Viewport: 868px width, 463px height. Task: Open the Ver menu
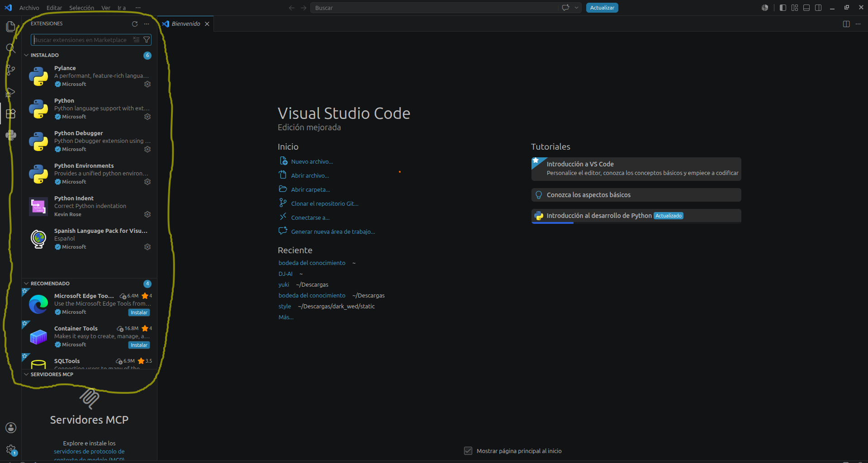(x=106, y=8)
